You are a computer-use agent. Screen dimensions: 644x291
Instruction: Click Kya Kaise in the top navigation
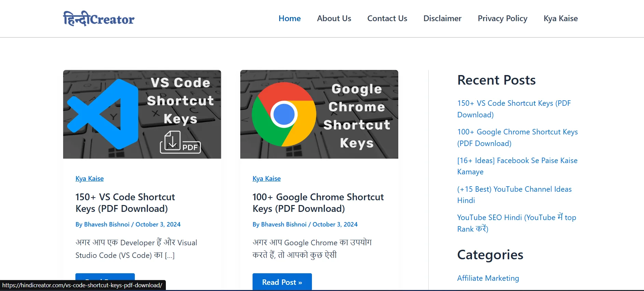point(560,18)
